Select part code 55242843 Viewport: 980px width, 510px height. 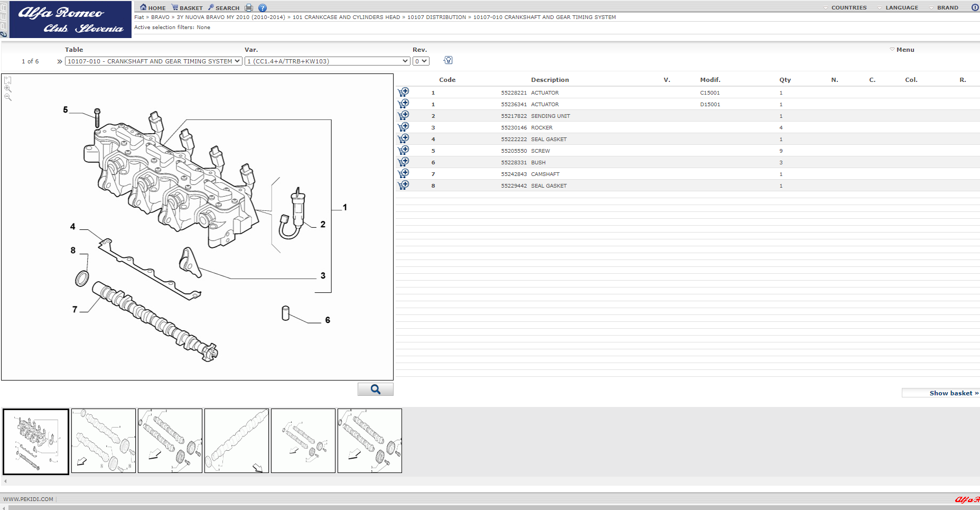pos(514,174)
